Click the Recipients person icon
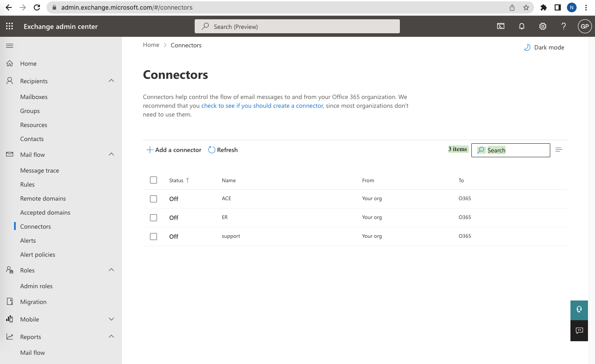Viewport: 595px width, 364px height. tap(10, 81)
